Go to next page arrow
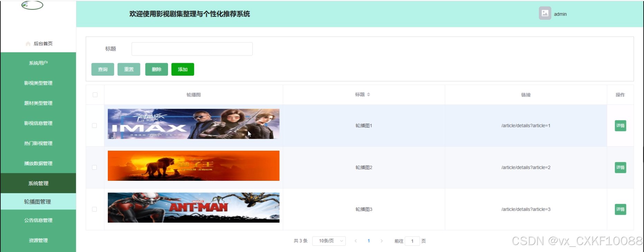 tap(382, 241)
